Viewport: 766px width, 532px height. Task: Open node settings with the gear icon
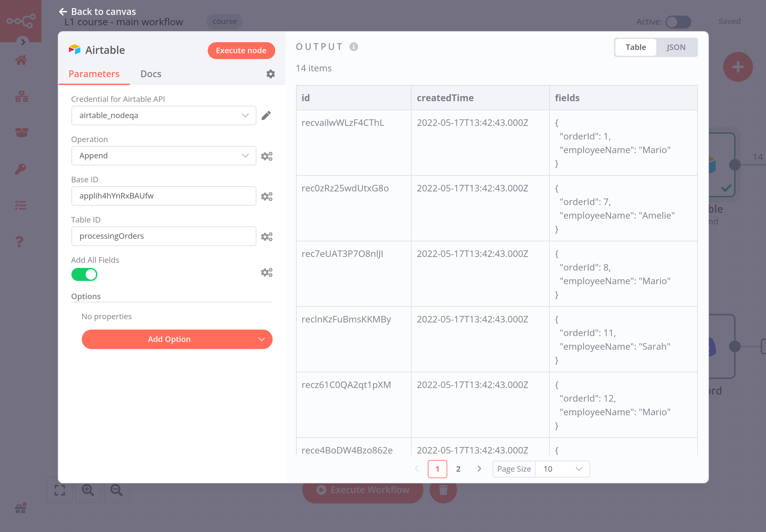coord(270,74)
